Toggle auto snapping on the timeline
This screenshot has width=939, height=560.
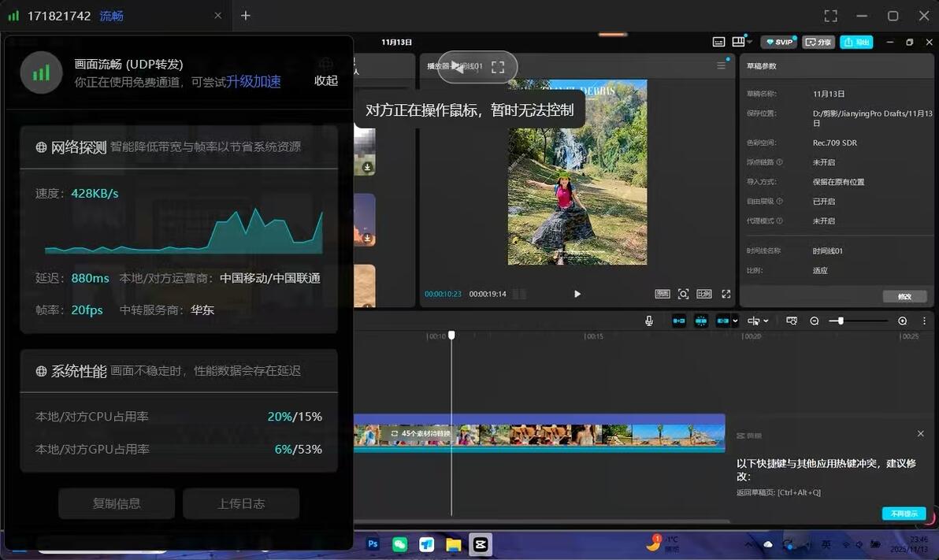pos(700,321)
